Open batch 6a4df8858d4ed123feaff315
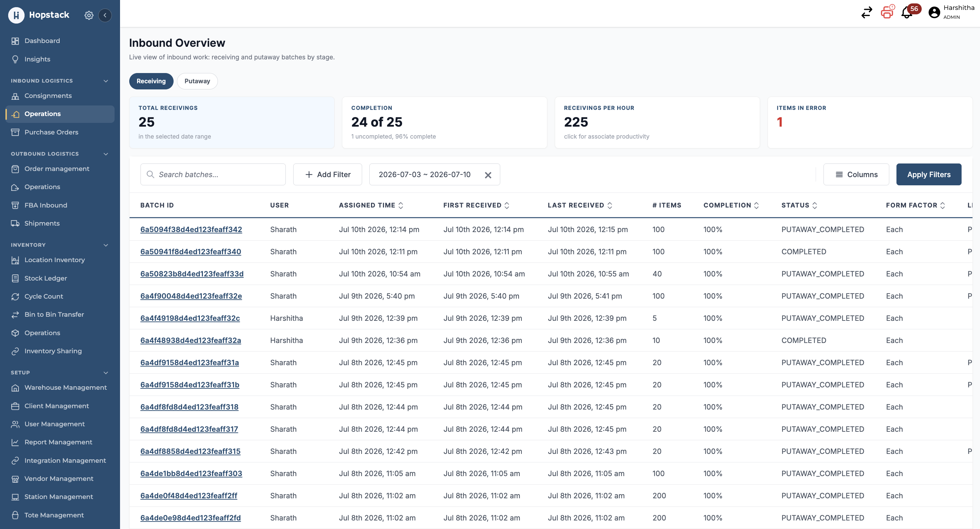This screenshot has height=529, width=980. (190, 451)
